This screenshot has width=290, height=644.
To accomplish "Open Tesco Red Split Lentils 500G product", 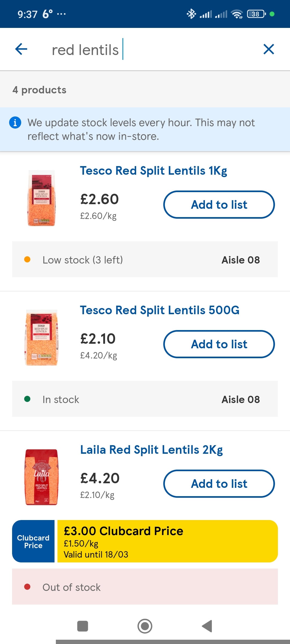I will 160,310.
